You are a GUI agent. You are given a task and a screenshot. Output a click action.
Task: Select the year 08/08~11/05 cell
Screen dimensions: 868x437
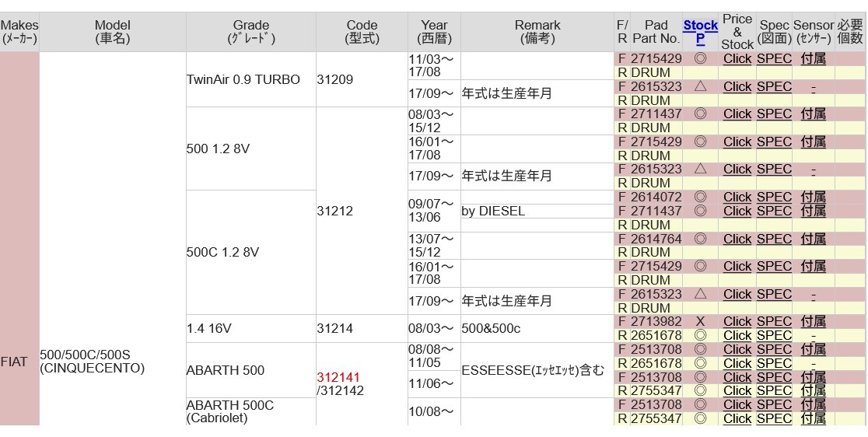[434, 356]
